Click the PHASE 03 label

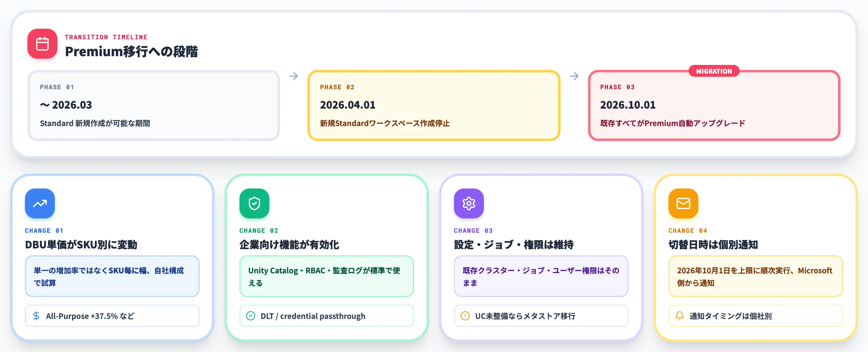tap(617, 87)
